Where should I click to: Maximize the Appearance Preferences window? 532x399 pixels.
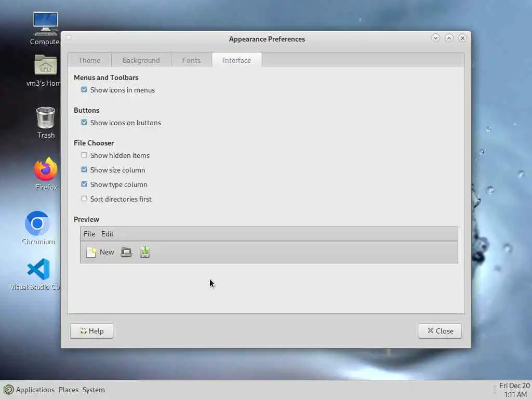coord(449,38)
